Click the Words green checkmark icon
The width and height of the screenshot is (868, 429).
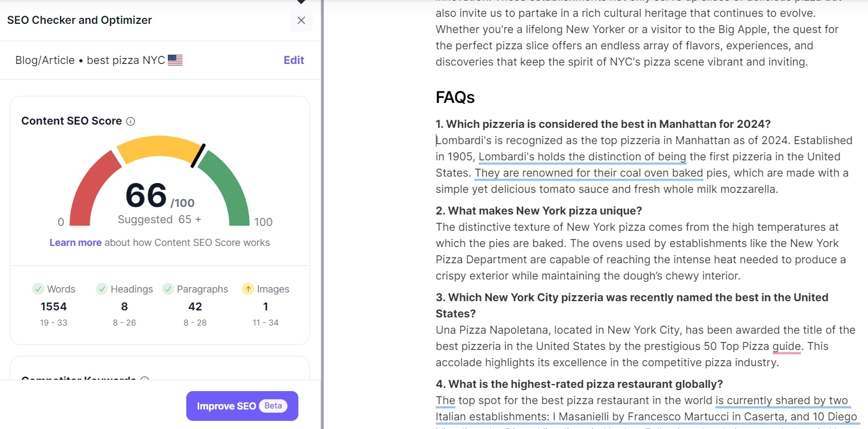point(38,289)
